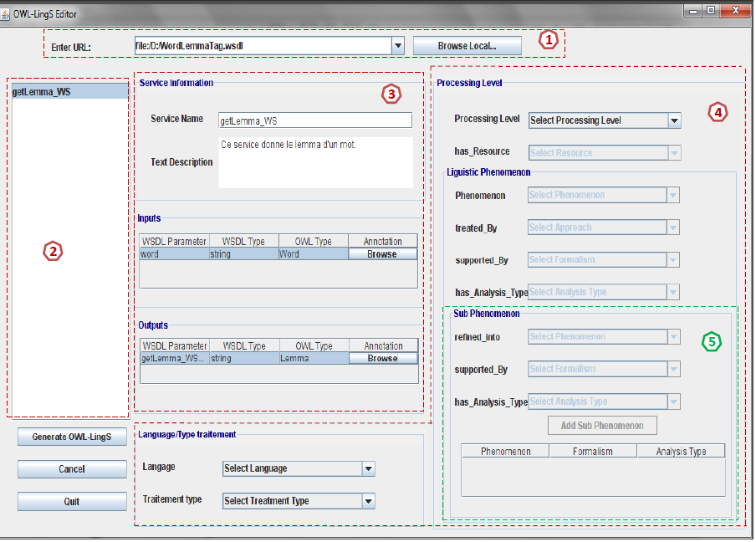Image resolution: width=756 pixels, height=542 pixels.
Task: Click the Generate OWL-LingS button
Action: pyautogui.click(x=72, y=437)
